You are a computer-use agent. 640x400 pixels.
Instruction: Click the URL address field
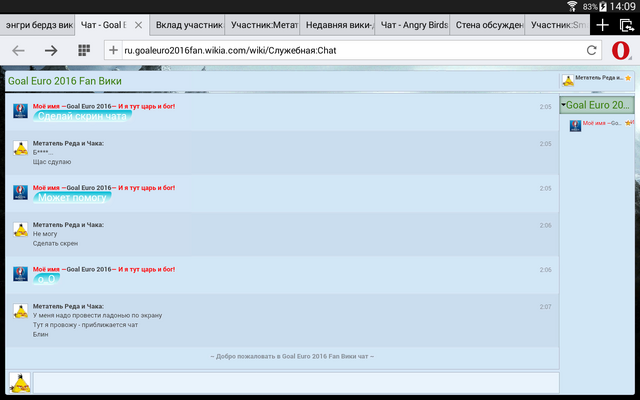pos(351,50)
